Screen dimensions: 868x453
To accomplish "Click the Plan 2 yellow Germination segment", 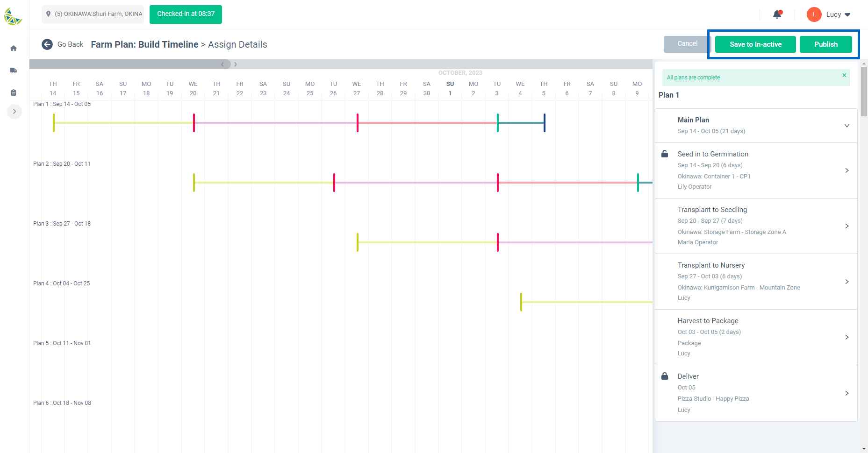I will (264, 183).
